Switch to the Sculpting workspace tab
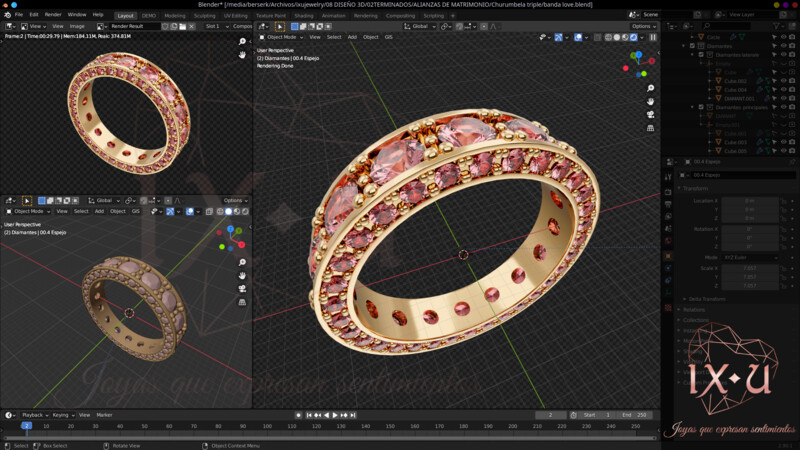 [204, 15]
